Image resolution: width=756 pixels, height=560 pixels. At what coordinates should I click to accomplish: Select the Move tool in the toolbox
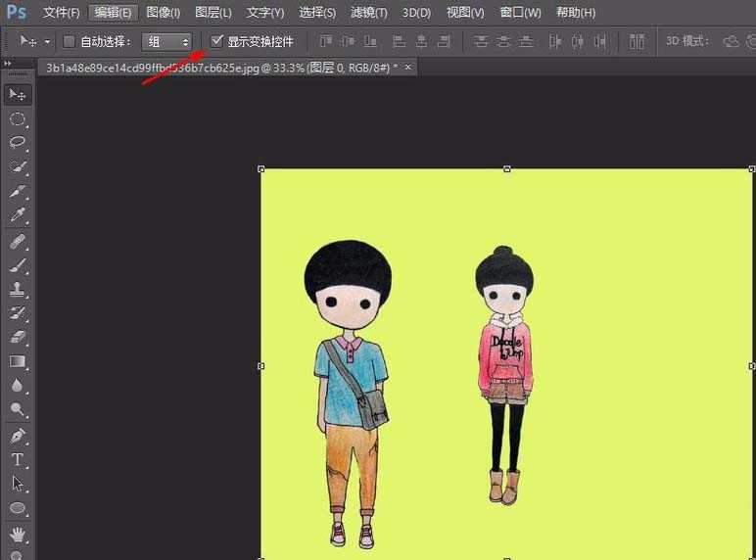[18, 95]
